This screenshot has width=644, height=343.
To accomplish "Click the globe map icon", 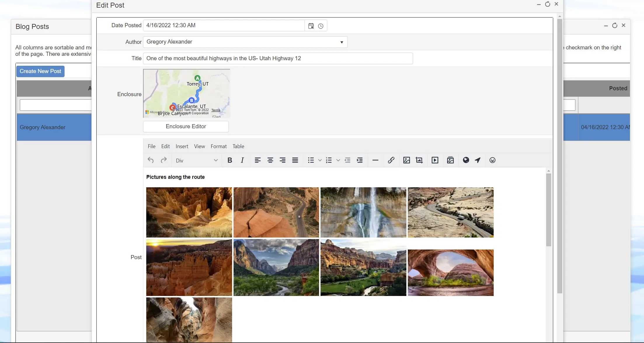I will click(x=466, y=160).
